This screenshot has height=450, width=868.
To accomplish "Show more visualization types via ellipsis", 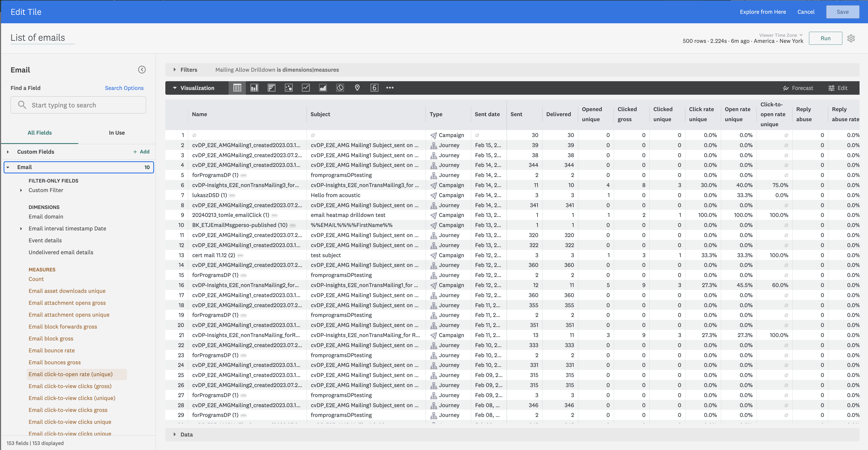I will pos(389,88).
